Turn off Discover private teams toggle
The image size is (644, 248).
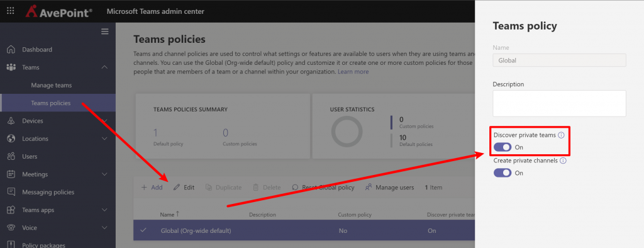click(x=502, y=147)
